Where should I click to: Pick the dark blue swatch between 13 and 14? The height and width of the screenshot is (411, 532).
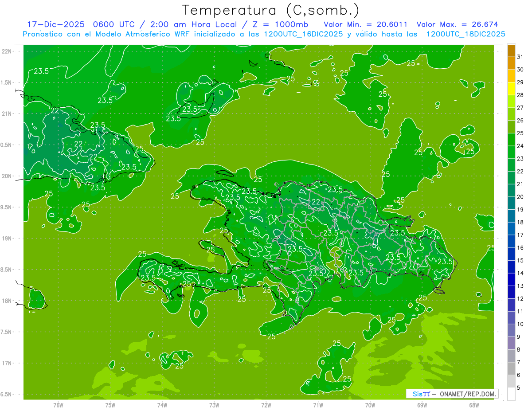click(x=511, y=280)
